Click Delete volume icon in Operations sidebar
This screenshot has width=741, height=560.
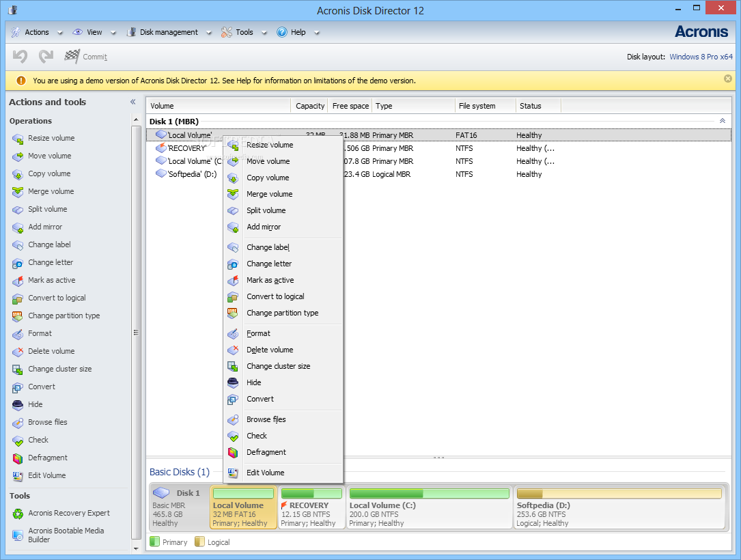[x=18, y=351]
